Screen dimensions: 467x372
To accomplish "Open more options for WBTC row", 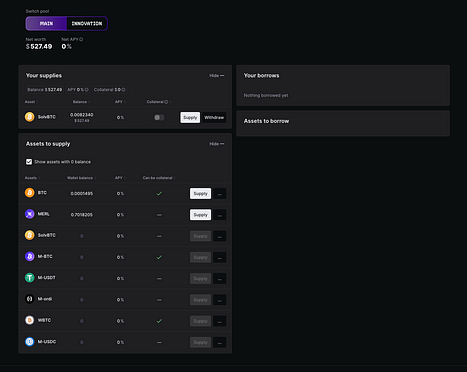I will point(220,321).
